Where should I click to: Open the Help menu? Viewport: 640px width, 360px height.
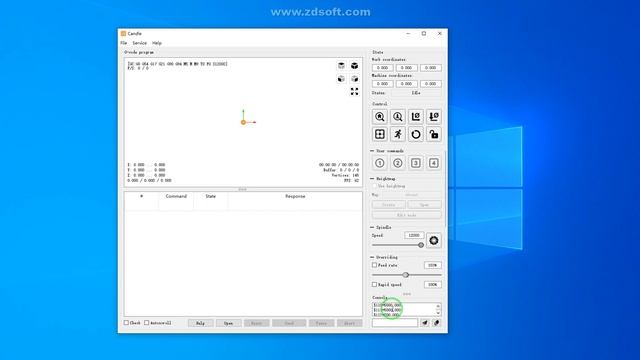click(157, 43)
